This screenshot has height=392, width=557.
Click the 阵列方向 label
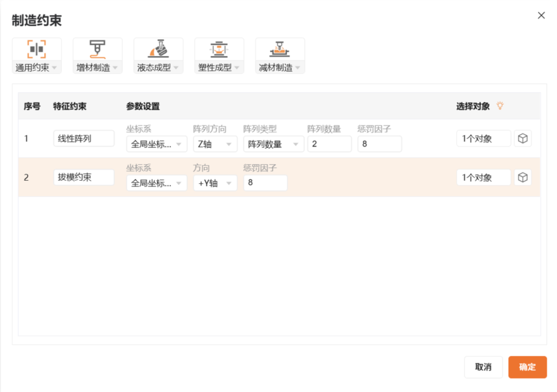[x=209, y=129]
